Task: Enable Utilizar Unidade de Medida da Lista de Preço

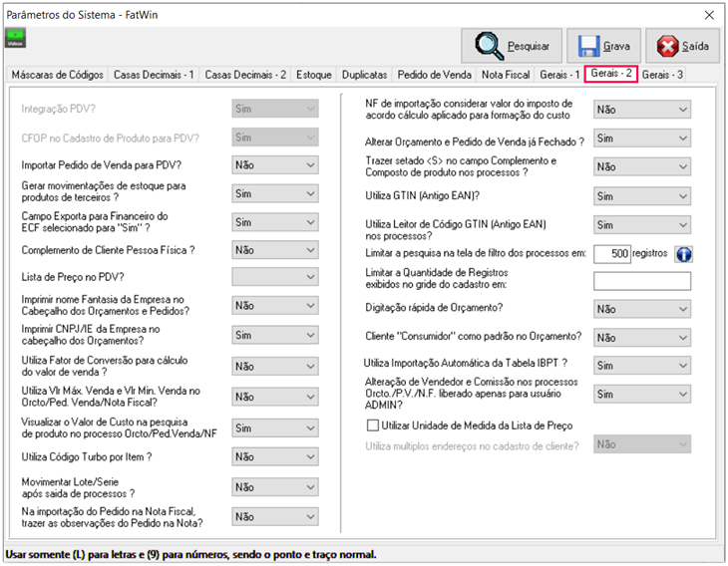Action: coord(374,425)
